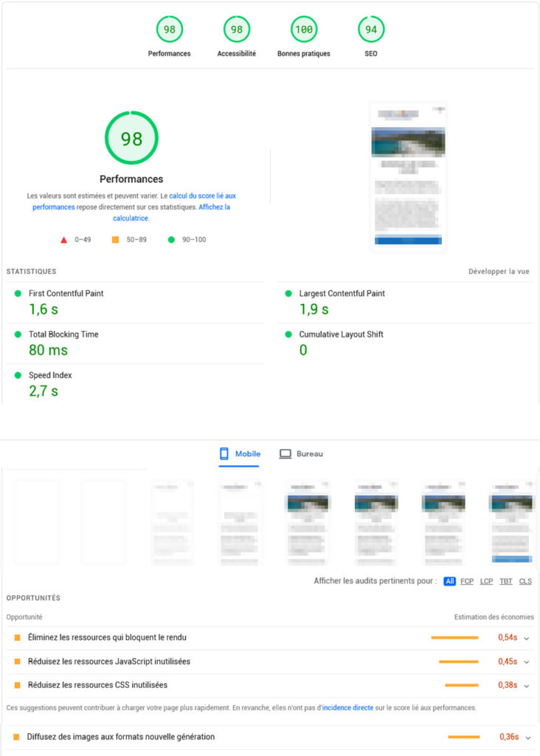Click green dot beside First Contentful Paint

[18, 293]
